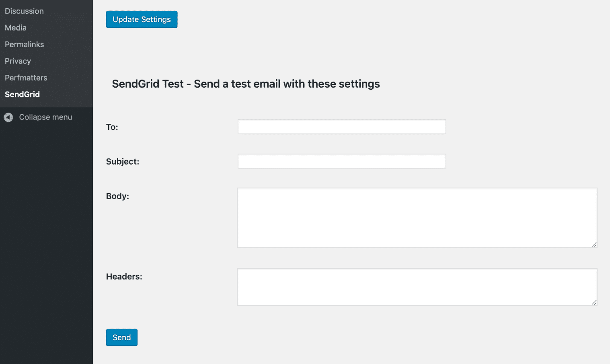The image size is (610, 364).
Task: Open the SendGrid settings page
Action: (x=22, y=94)
